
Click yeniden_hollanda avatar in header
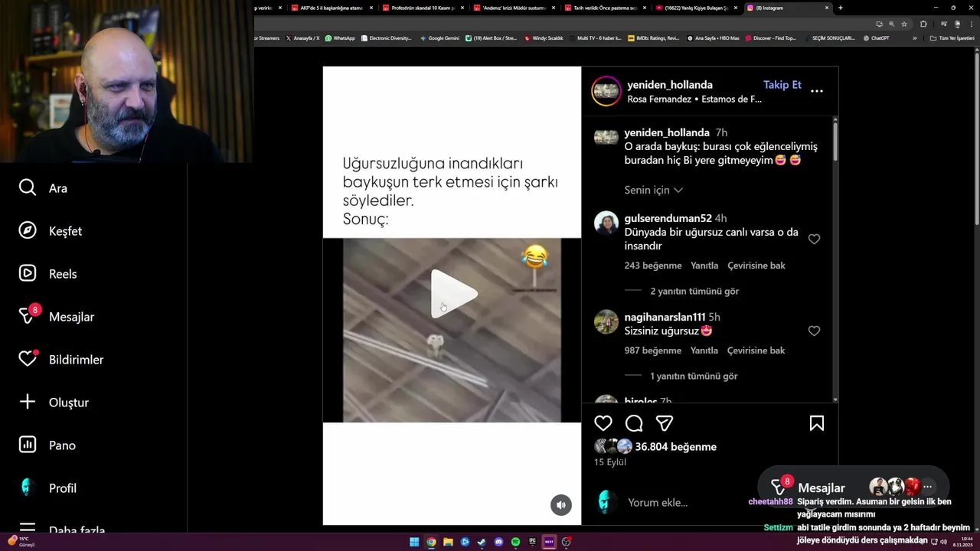606,91
